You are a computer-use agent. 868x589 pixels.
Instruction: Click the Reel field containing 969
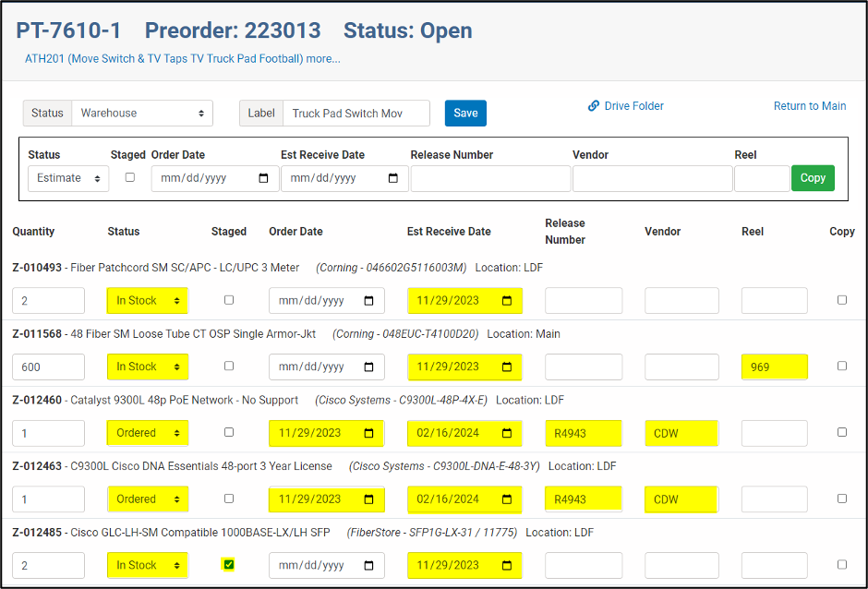pos(774,367)
